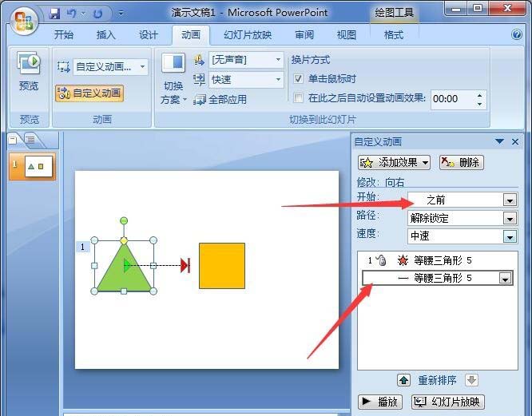The image size is (532, 416).
Task: Click the auto-advance time field 00:00
Action: [x=452, y=99]
